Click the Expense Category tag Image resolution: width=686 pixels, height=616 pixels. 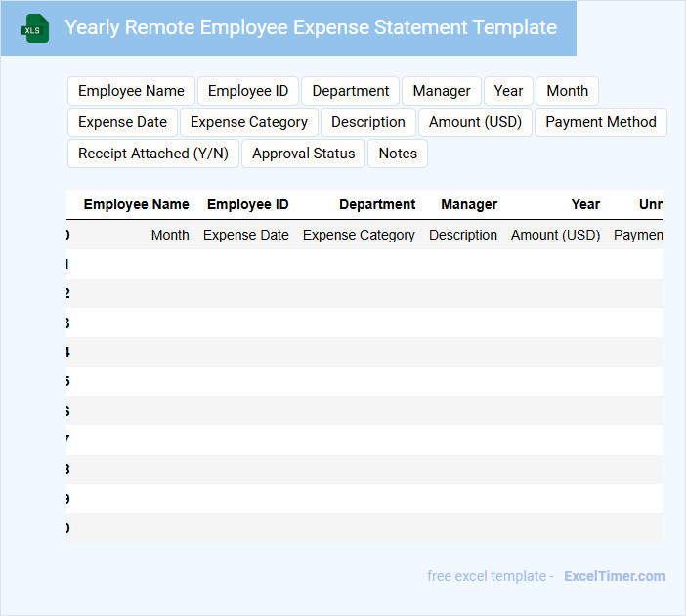(249, 122)
